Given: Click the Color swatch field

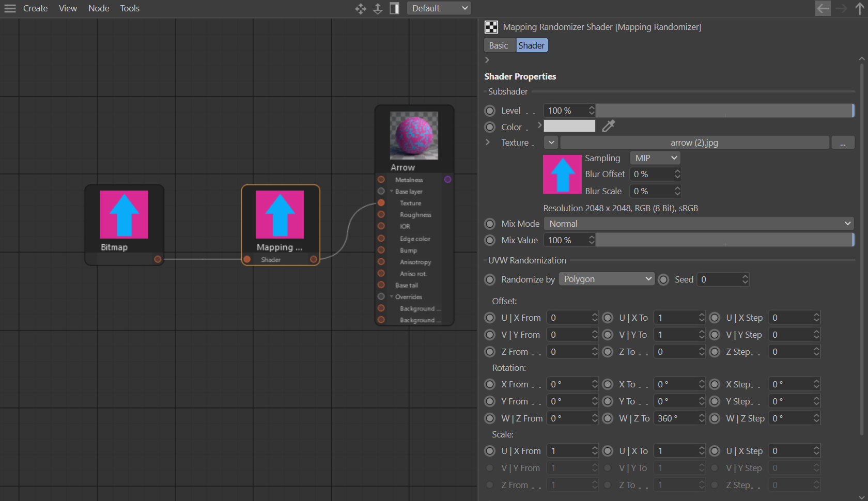Looking at the screenshot, I should [x=569, y=126].
